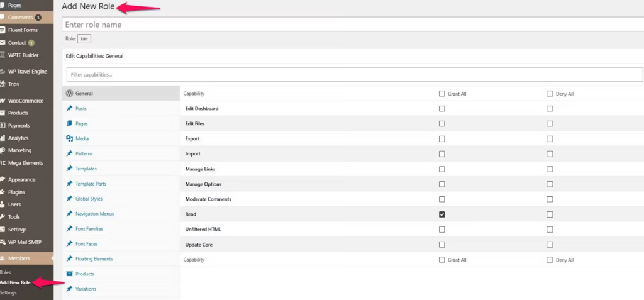This screenshot has height=300, width=644.
Task: Click the Trips hiker icon
Action: 2,84
